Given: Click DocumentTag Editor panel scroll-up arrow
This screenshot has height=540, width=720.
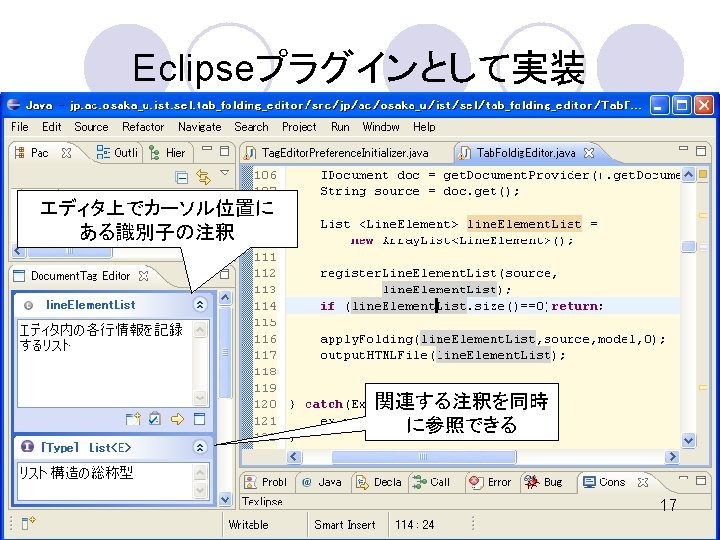Looking at the screenshot, I should (x=225, y=298).
